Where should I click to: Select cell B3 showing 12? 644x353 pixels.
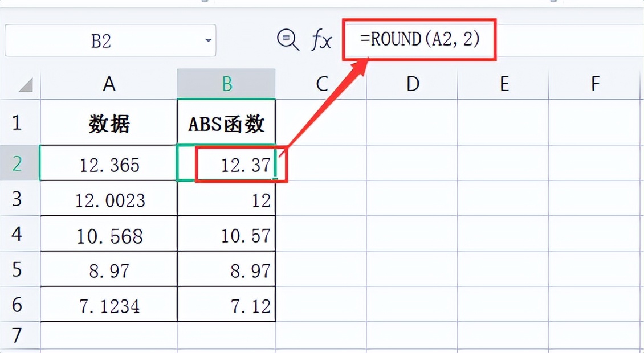pyautogui.click(x=226, y=199)
